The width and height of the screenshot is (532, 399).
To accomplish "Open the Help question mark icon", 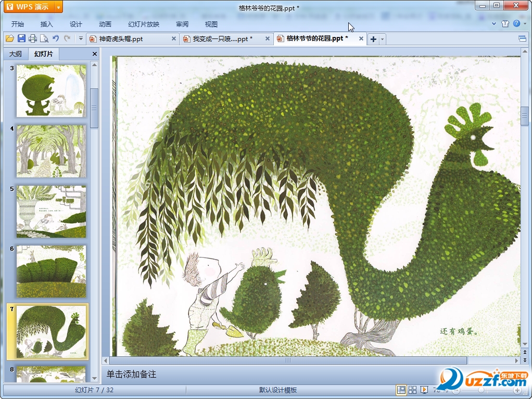I will point(517,23).
